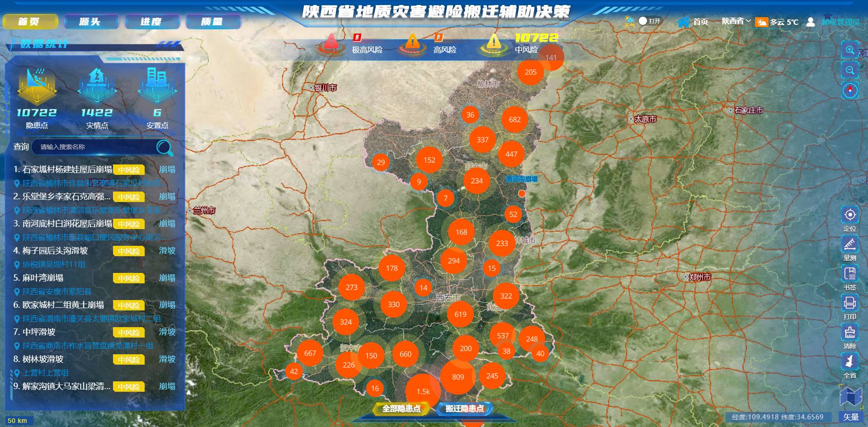The height and width of the screenshot is (427, 868).
Task: Toggle the weather 打开 switch
Action: tap(643, 21)
